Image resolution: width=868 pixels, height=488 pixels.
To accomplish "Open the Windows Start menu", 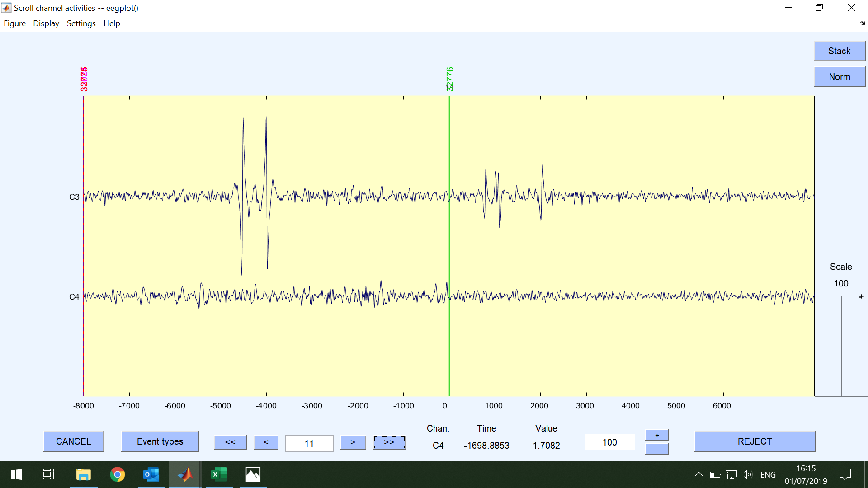I will 16,474.
